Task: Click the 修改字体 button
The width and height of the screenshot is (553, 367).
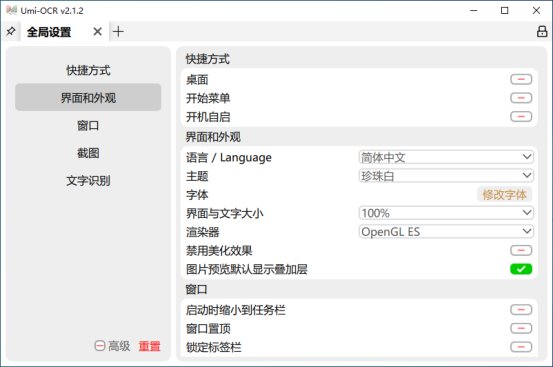Action: (x=504, y=194)
